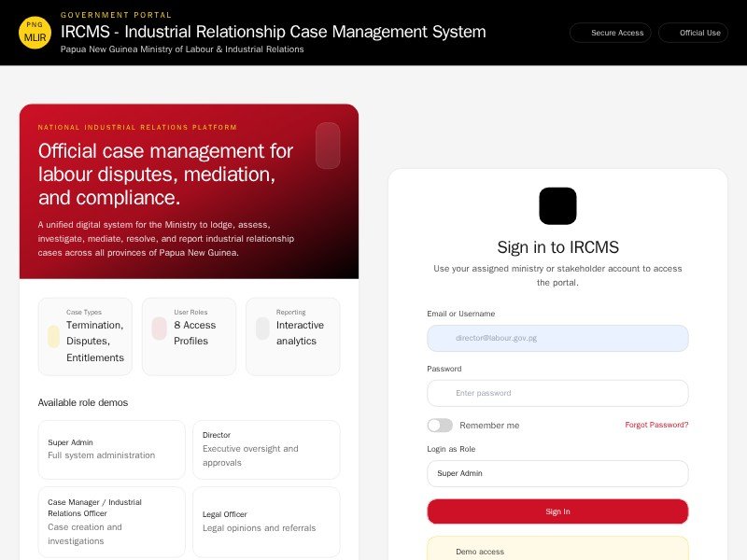Click the grey Reporting icon

262,329
